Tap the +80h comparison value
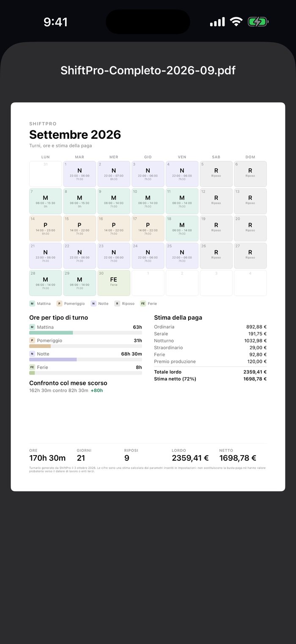 click(97, 390)
